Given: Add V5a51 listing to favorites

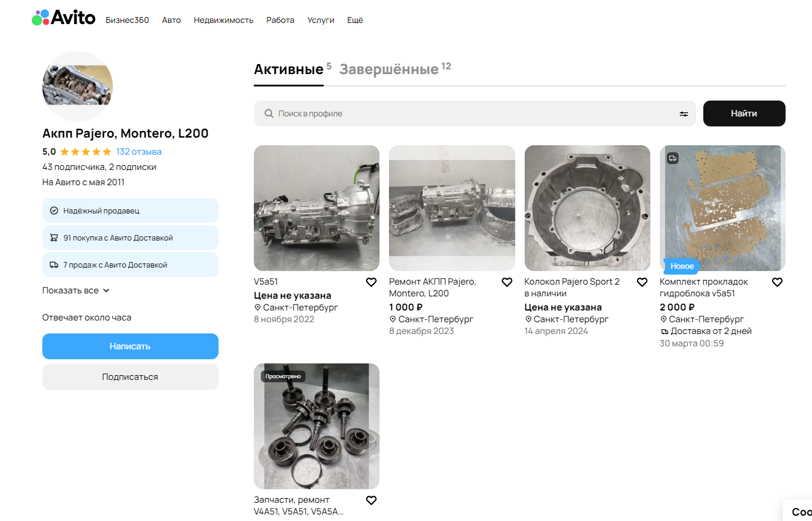Looking at the screenshot, I should tap(371, 282).
